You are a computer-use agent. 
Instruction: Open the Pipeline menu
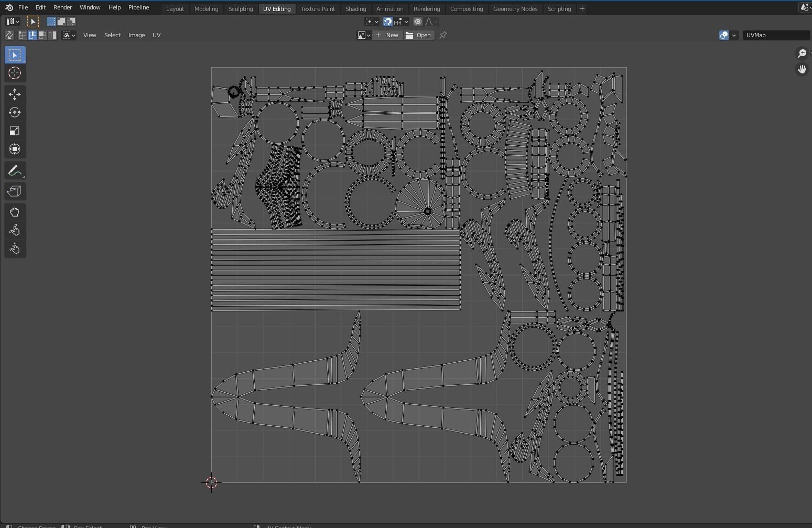click(x=139, y=7)
